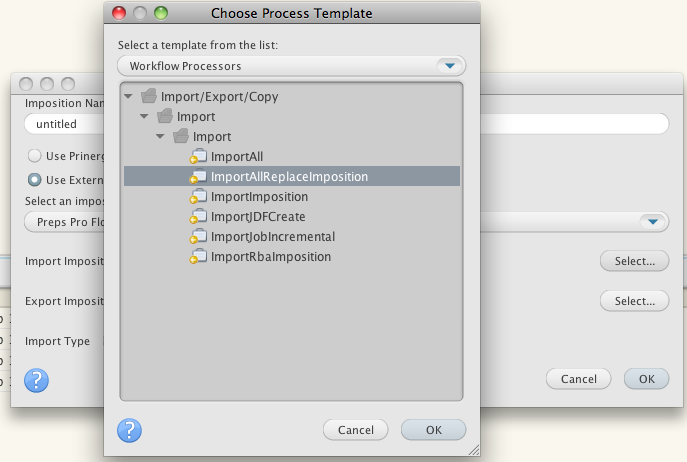Image resolution: width=687 pixels, height=462 pixels.
Task: Collapse the Import/Export/Copy tree node
Action: click(x=128, y=96)
